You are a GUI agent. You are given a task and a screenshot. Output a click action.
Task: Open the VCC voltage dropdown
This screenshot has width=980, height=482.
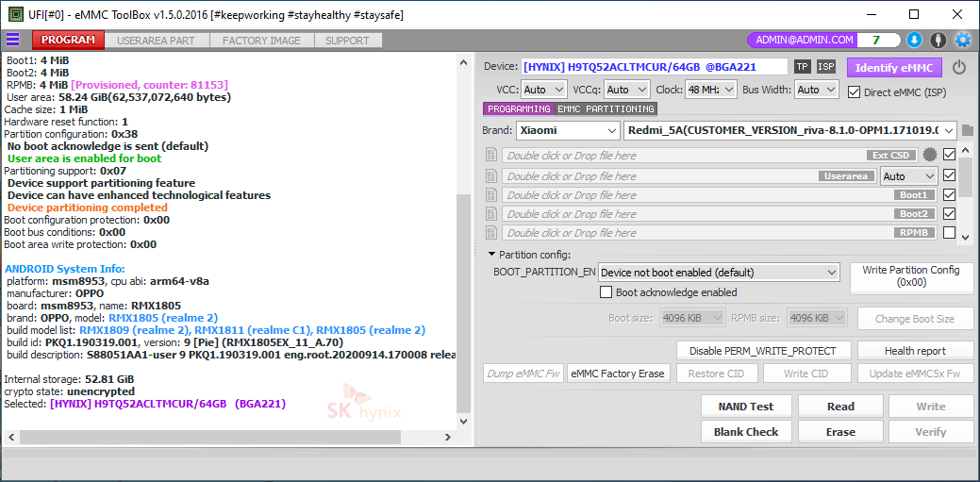(x=543, y=90)
